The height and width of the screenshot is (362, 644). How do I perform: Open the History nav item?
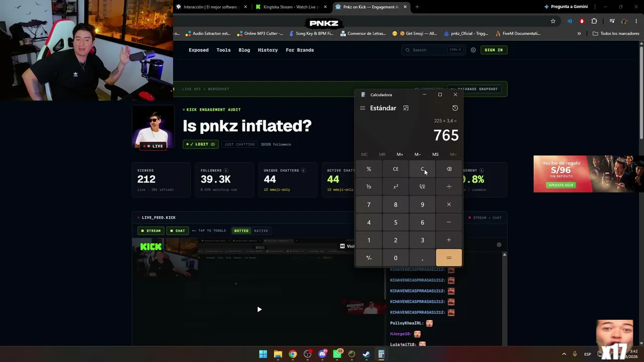click(x=268, y=50)
